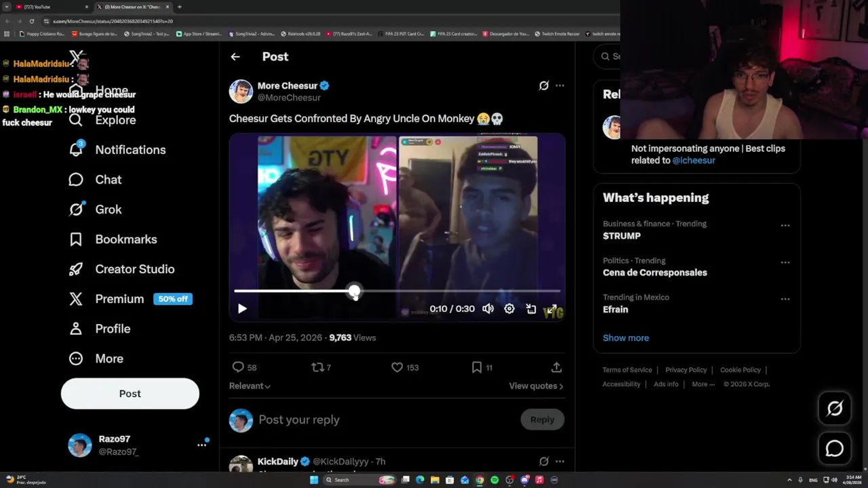Click the video progress slider knob
The width and height of the screenshot is (868, 488).
[x=354, y=292]
